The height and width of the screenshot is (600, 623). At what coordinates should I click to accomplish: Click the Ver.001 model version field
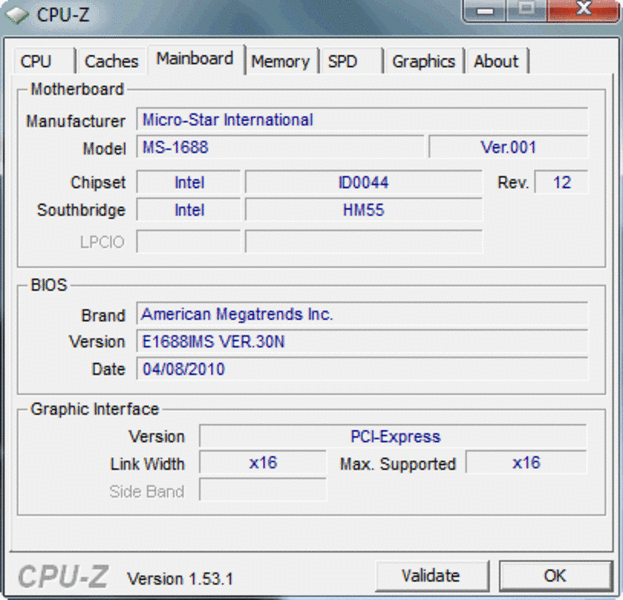(x=508, y=147)
